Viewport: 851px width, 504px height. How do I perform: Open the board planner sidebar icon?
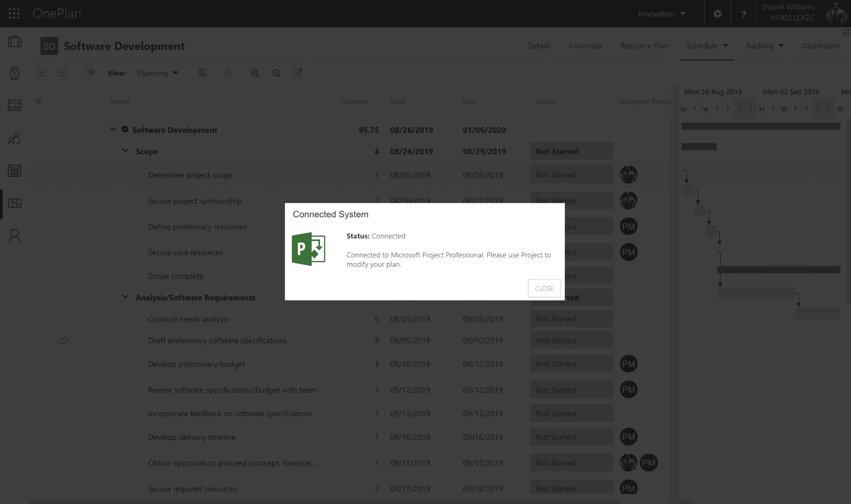pyautogui.click(x=15, y=203)
